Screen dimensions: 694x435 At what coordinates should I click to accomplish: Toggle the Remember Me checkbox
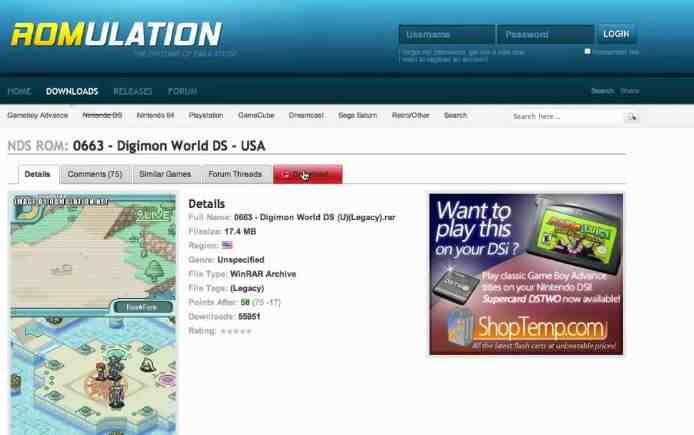pyautogui.click(x=587, y=52)
